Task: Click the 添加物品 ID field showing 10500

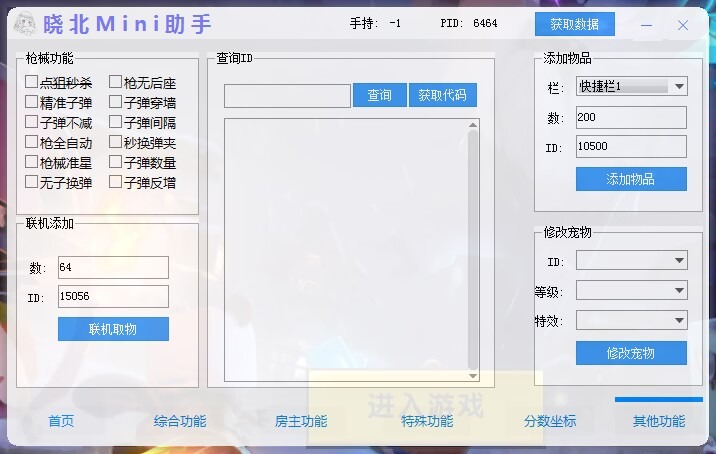Action: (x=631, y=147)
